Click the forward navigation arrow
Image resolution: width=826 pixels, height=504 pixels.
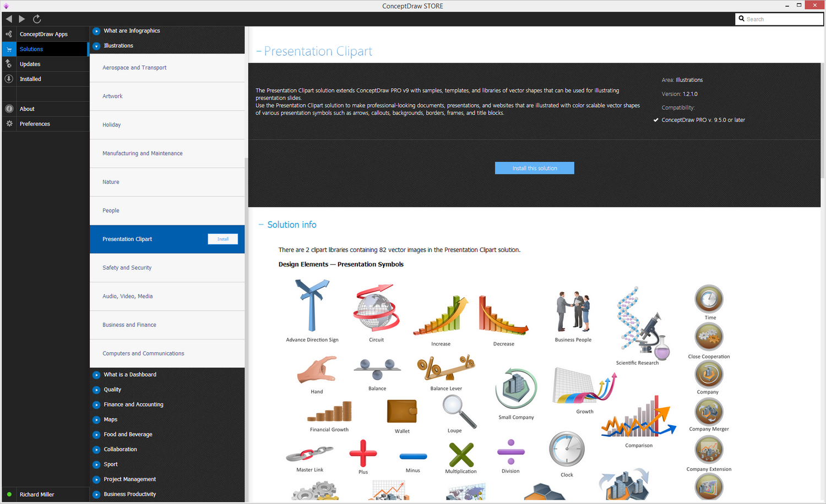coord(22,19)
